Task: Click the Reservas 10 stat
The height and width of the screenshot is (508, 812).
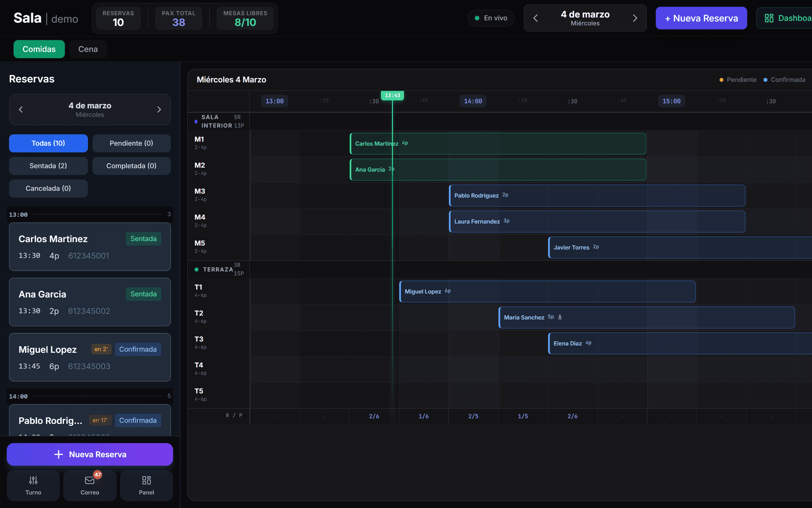Action: (x=118, y=18)
